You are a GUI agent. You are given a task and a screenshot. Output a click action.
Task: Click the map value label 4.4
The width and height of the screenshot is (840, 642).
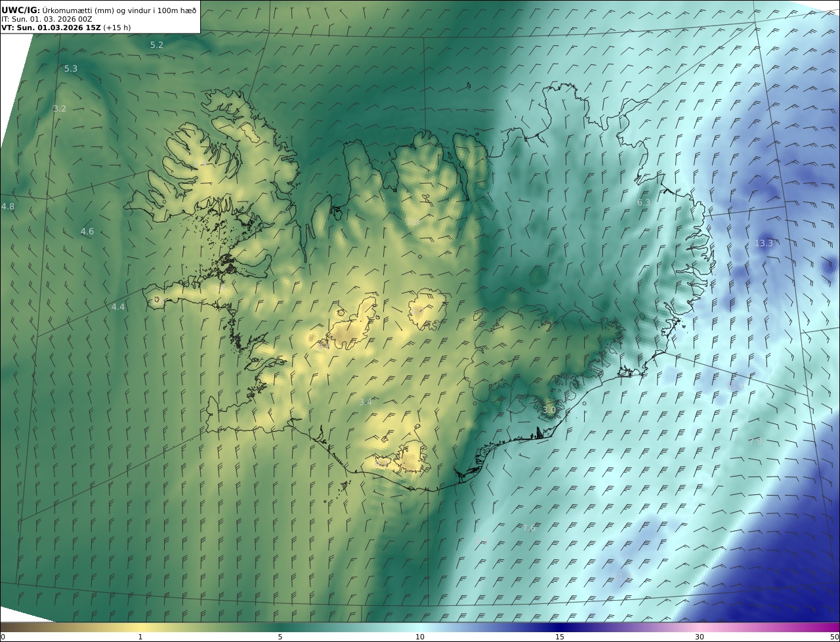coord(117,307)
